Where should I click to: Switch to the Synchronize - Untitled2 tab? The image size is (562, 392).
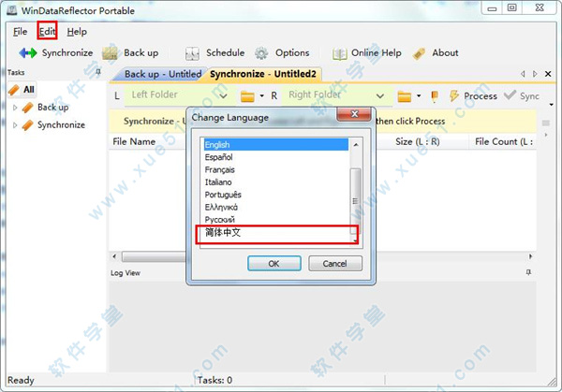click(x=263, y=74)
